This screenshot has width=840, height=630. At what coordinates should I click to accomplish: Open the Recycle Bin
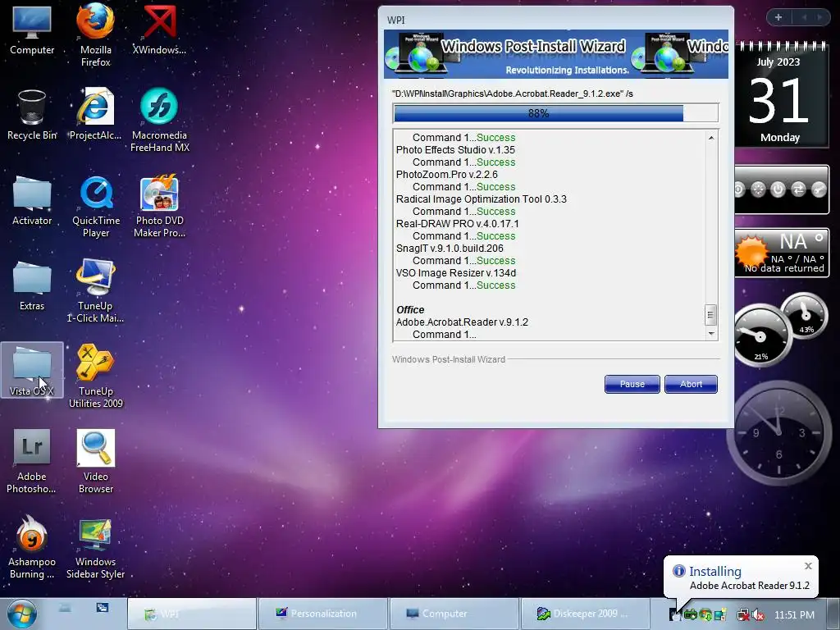click(32, 115)
